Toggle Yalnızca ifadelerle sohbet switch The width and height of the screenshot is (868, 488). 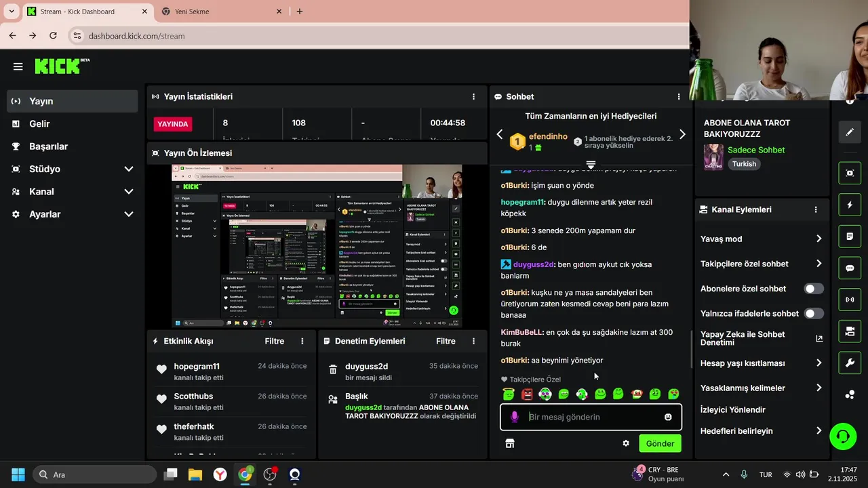[x=814, y=314]
